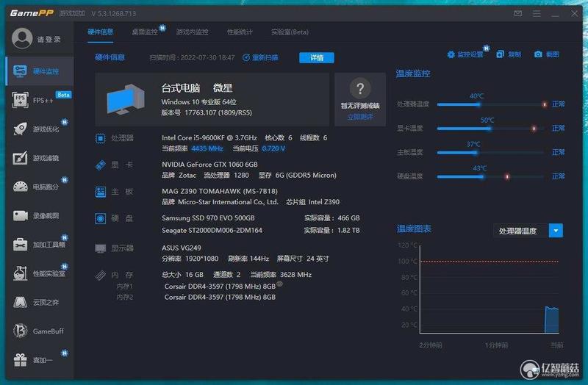Screen dimensions: 588x385
Task: Click the 复制 copy icon
Action: (x=500, y=54)
